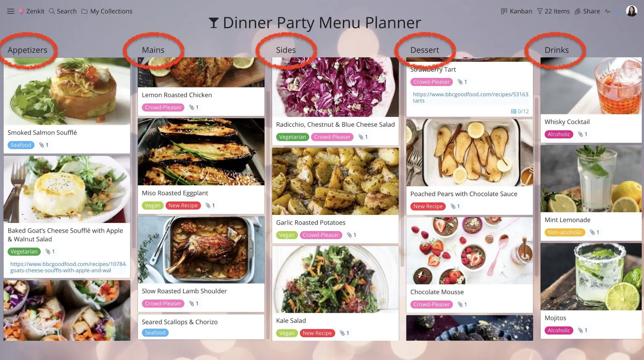Click the attachment paperclip on Lemon Roasted Chicken
The image size is (644, 360).
[194, 107]
